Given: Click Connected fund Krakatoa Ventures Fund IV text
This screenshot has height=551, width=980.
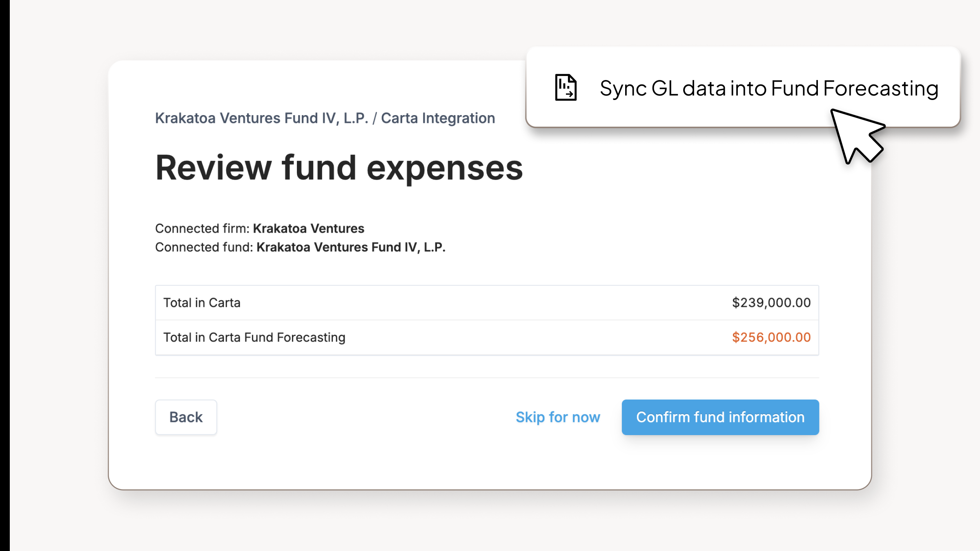Looking at the screenshot, I should pyautogui.click(x=301, y=247).
